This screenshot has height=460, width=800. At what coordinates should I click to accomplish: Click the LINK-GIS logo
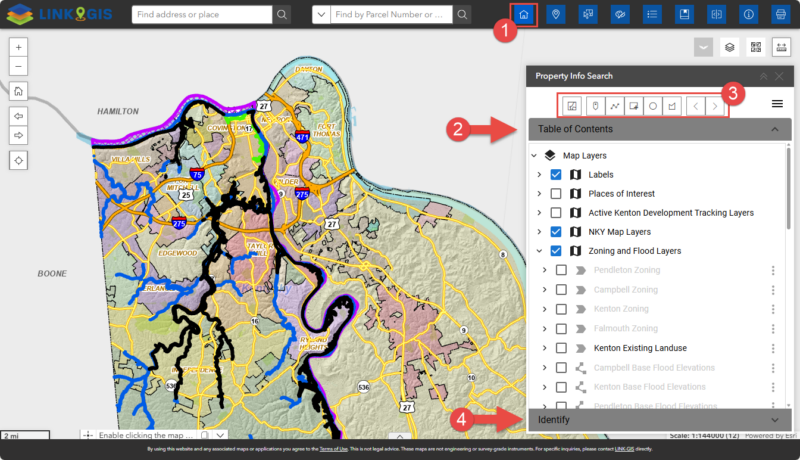[x=59, y=14]
